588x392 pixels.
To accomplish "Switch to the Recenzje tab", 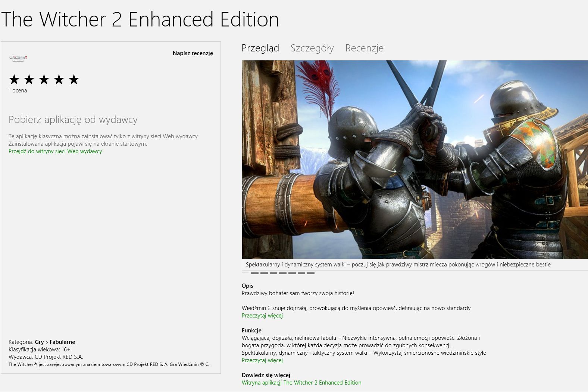I will 364,48.
